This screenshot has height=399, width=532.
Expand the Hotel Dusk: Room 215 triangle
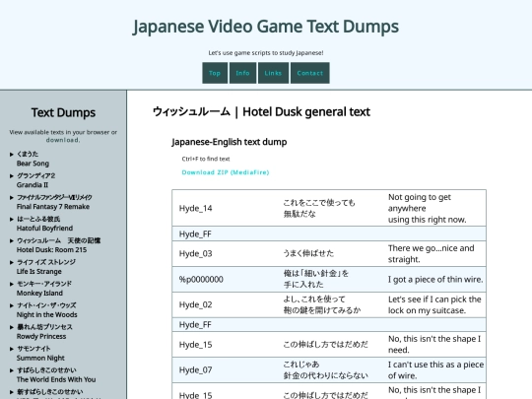(x=12, y=241)
